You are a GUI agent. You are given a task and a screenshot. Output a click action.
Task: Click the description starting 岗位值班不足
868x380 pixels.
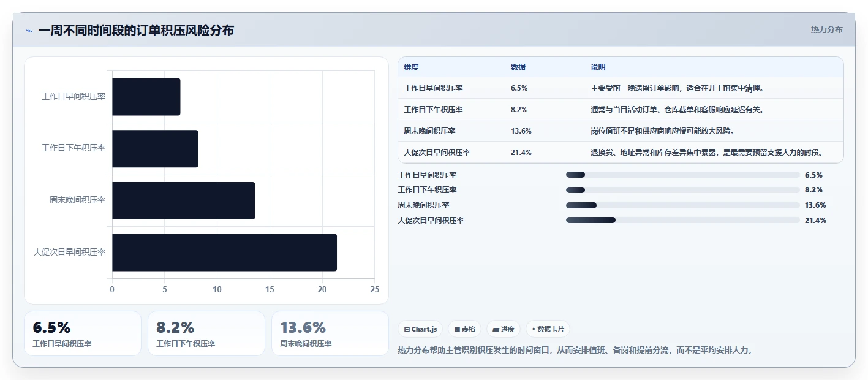663,131
